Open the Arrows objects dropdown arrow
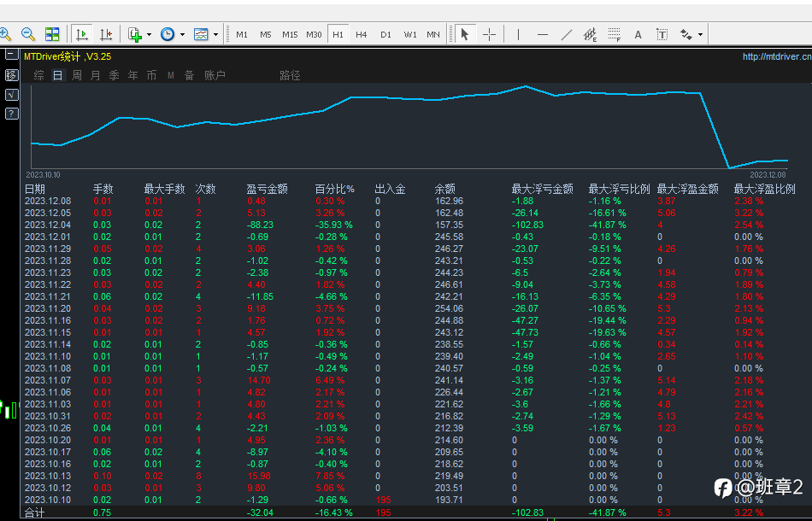 pos(700,35)
